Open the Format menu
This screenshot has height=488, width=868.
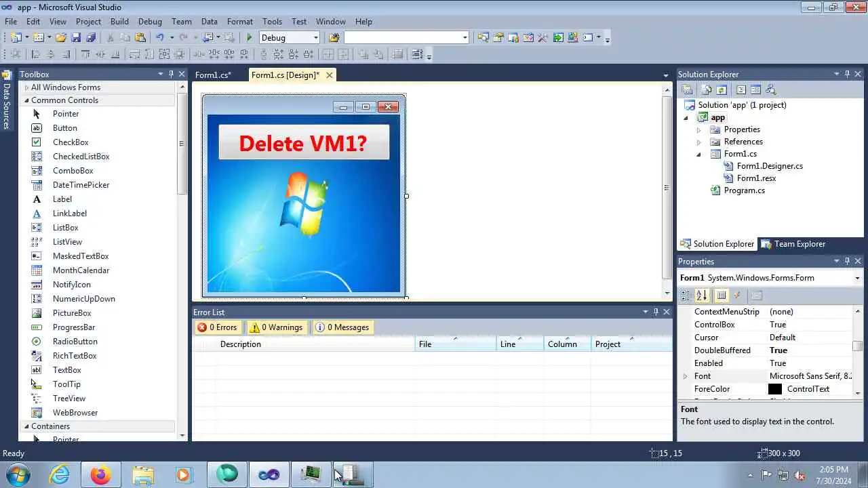[240, 22]
